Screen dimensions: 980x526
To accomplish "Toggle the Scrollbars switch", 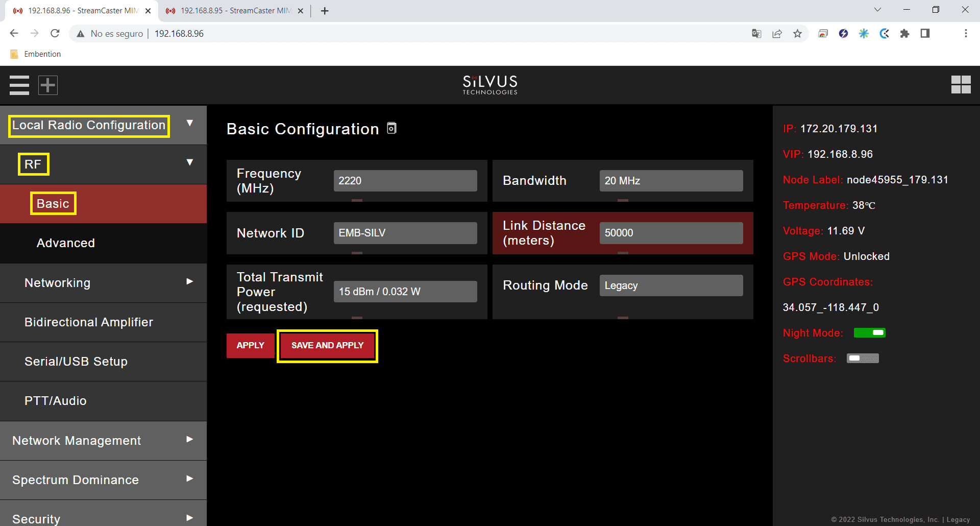I will click(863, 358).
